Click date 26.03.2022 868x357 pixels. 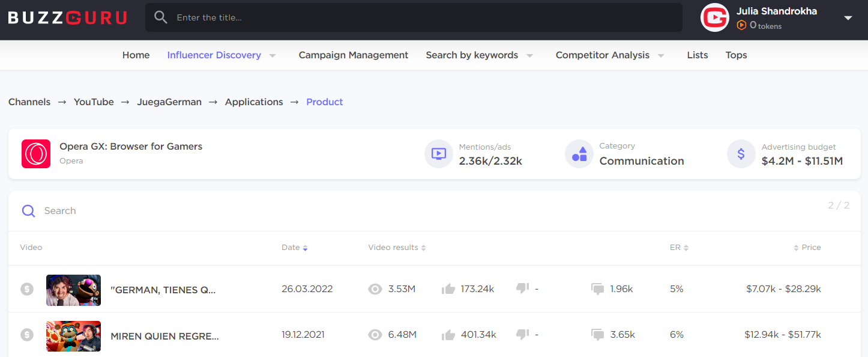pyautogui.click(x=307, y=289)
